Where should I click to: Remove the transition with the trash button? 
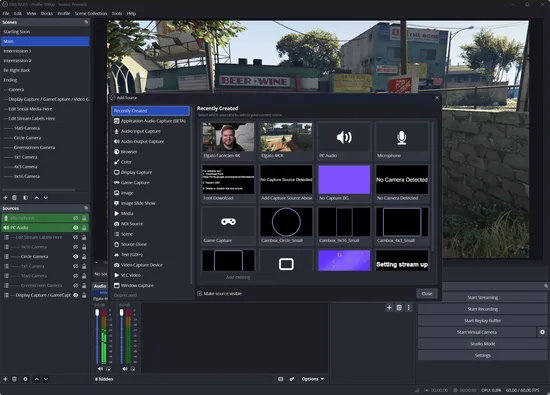click(399, 308)
